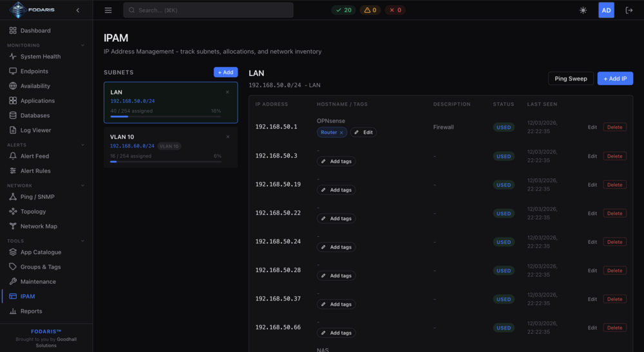The height and width of the screenshot is (352, 644).
Task: Delete the 192.168.50.66 entry
Action: (614, 328)
